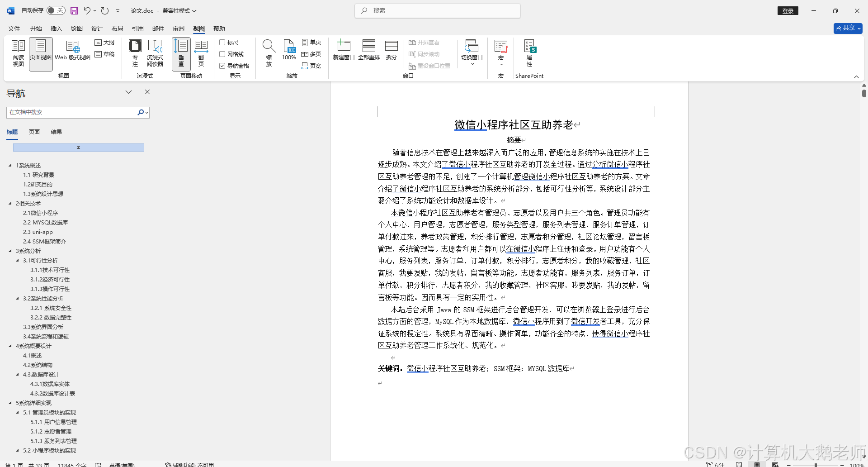Collapse the 3.1可行性分析 heading
The height and width of the screenshot is (467, 868).
(x=17, y=261)
